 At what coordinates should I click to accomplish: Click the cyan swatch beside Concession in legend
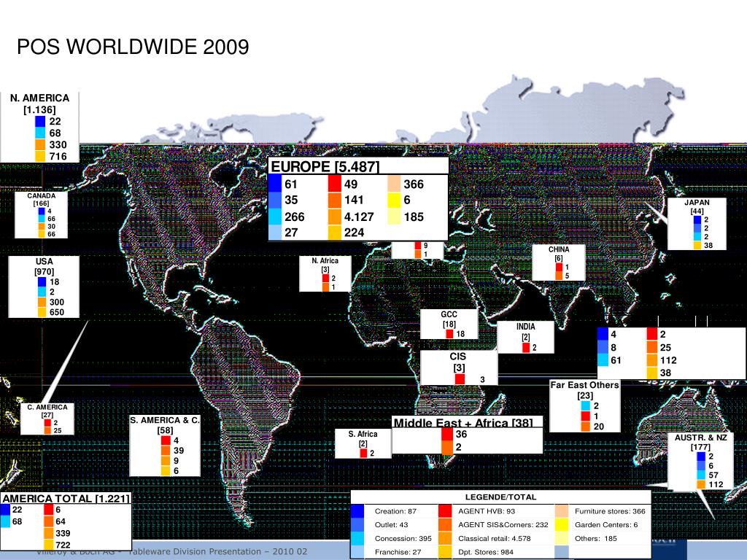357,538
